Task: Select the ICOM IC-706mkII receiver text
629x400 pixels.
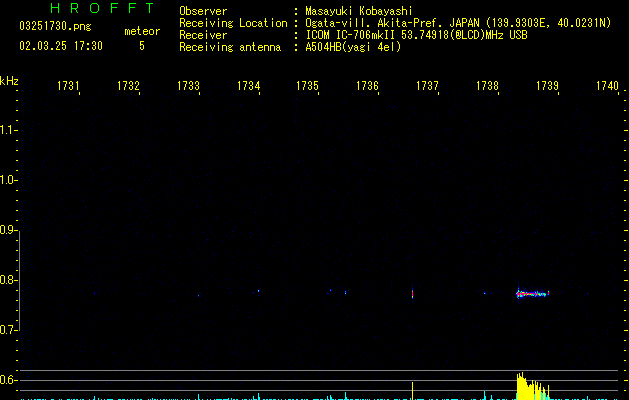Action: [x=416, y=35]
